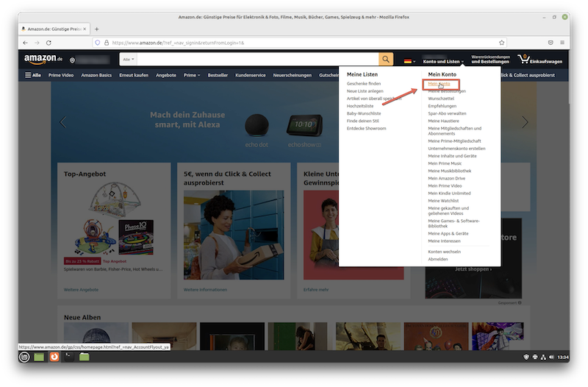Click Konten wechseln link

[445, 252]
